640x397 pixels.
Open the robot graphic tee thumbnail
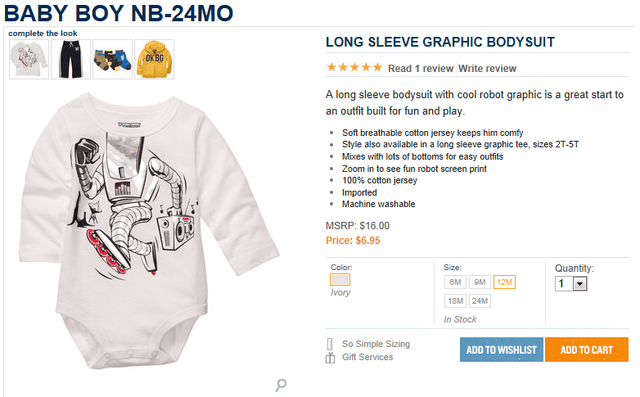coord(29,59)
